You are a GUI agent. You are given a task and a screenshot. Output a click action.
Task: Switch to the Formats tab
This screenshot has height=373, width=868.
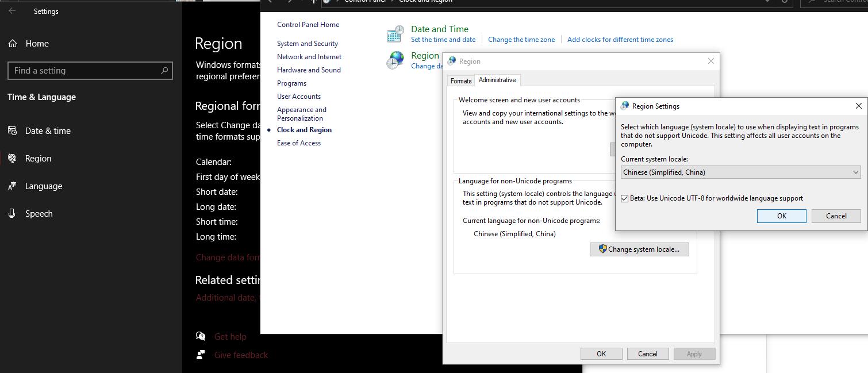point(461,81)
